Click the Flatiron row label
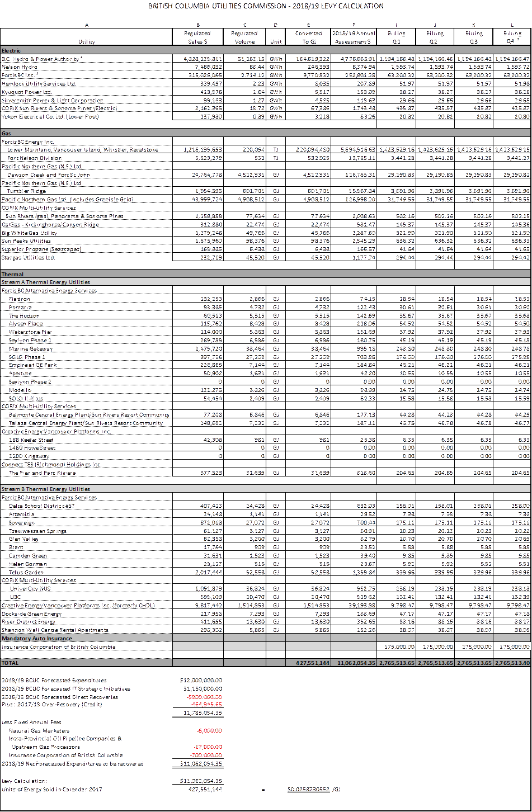 (x=20, y=299)
